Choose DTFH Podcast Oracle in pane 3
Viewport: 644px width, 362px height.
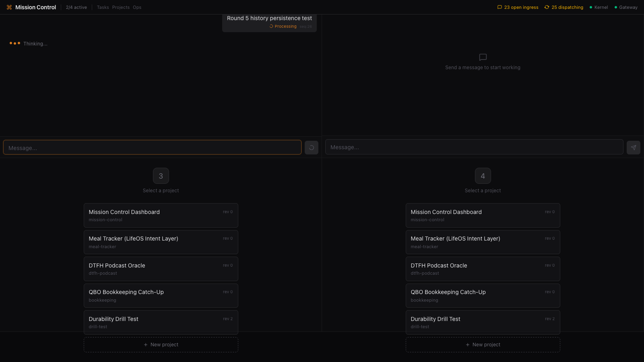pos(161,269)
